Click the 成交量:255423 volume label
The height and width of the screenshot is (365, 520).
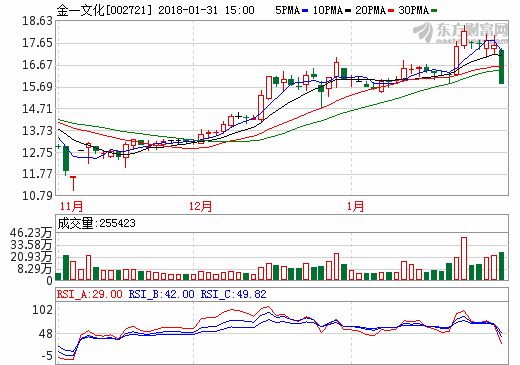[x=96, y=223]
